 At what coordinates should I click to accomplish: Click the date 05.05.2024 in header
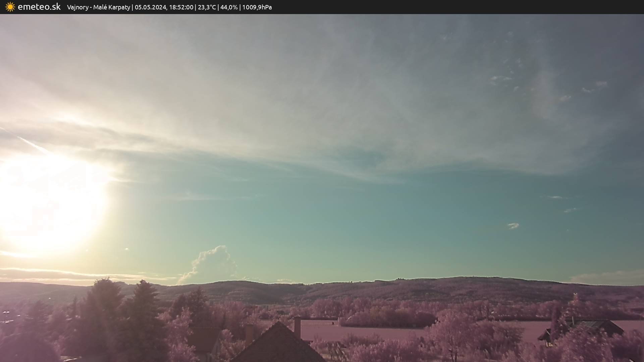point(150,7)
